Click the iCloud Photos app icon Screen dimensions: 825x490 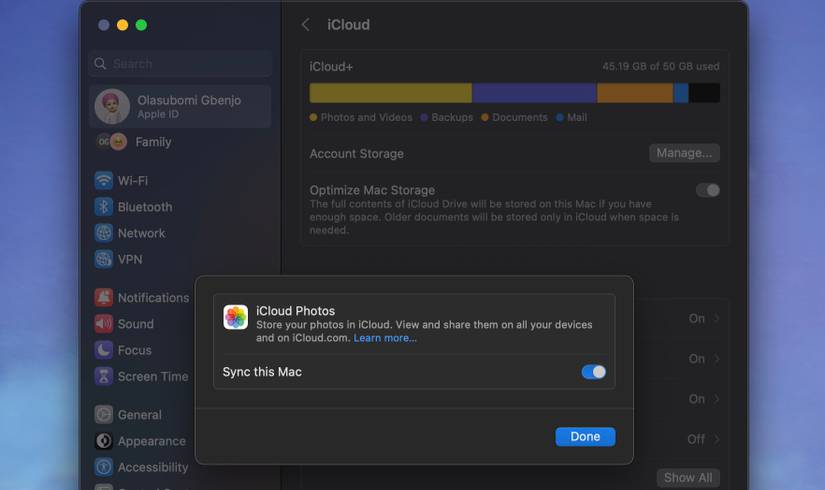[x=236, y=317]
